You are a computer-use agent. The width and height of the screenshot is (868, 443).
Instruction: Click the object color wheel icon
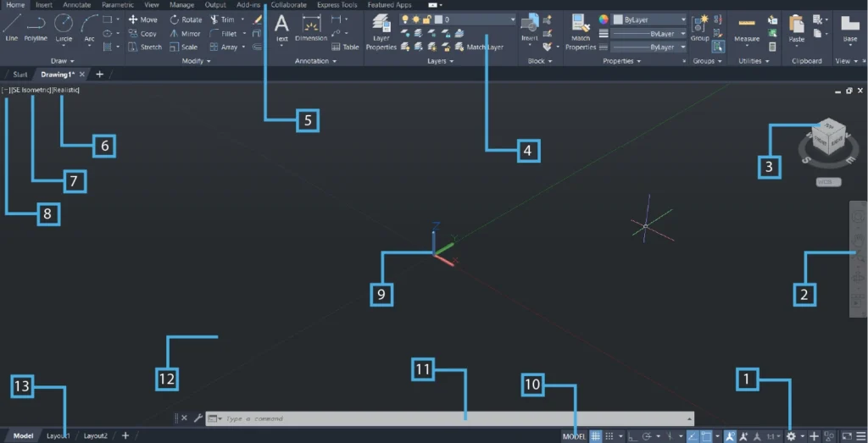pyautogui.click(x=604, y=19)
